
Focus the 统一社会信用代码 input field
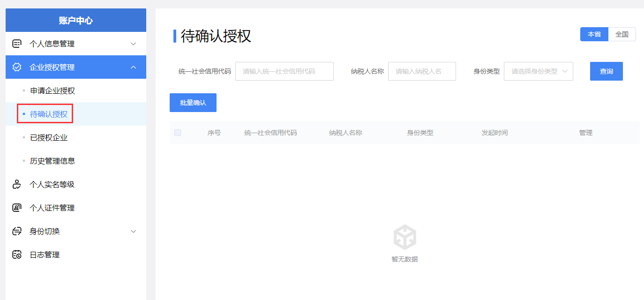click(x=284, y=71)
